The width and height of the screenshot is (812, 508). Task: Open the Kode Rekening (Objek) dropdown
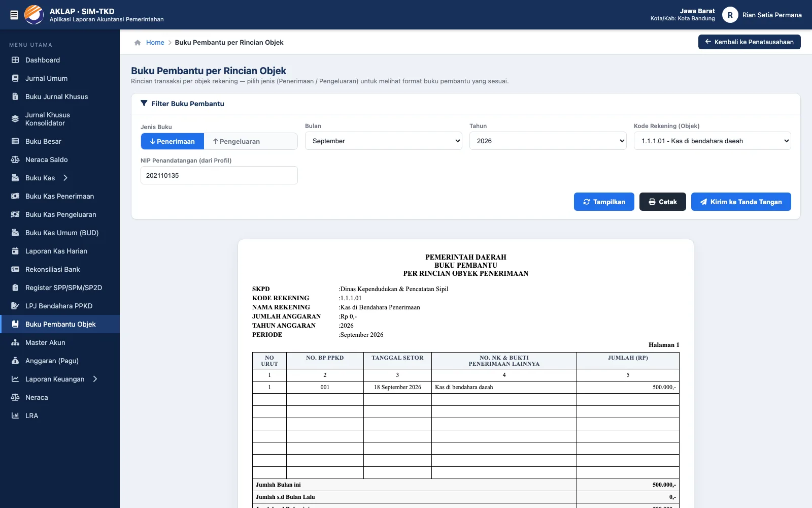(x=713, y=141)
